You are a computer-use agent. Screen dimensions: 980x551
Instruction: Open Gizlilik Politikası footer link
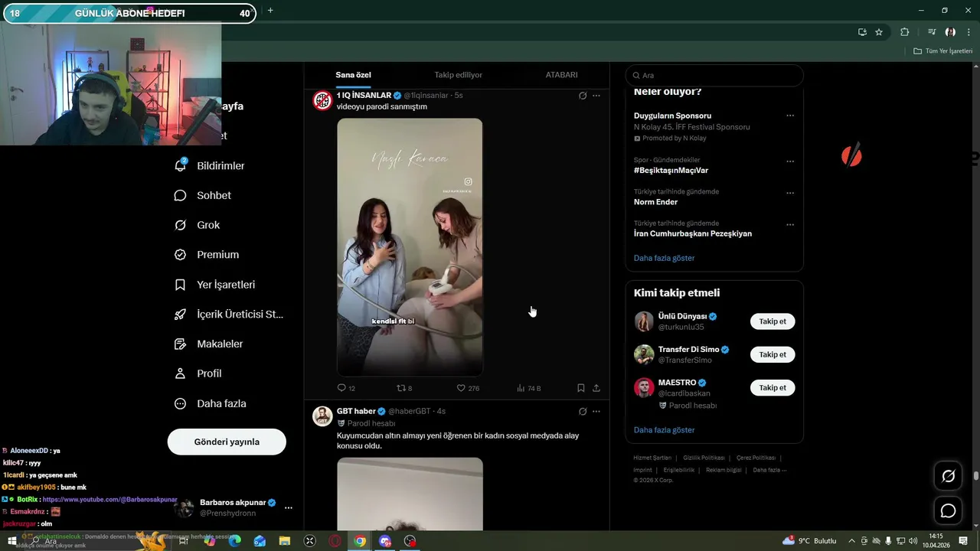pos(704,458)
